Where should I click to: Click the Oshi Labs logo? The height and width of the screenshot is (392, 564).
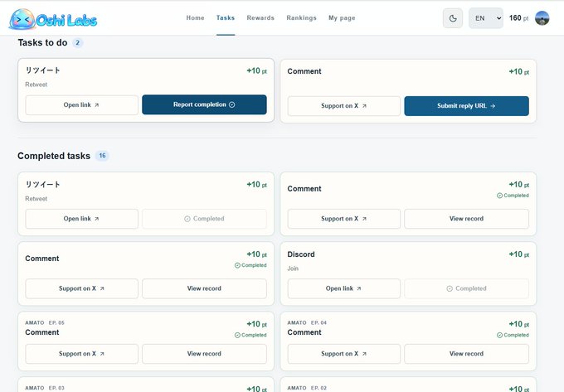[x=53, y=19]
